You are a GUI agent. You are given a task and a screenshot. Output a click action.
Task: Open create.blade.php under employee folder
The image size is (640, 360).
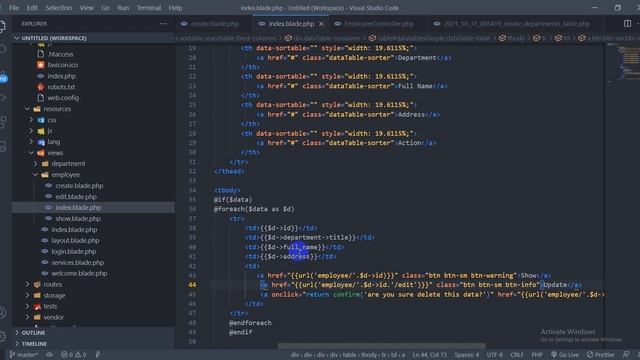pyautogui.click(x=79, y=186)
